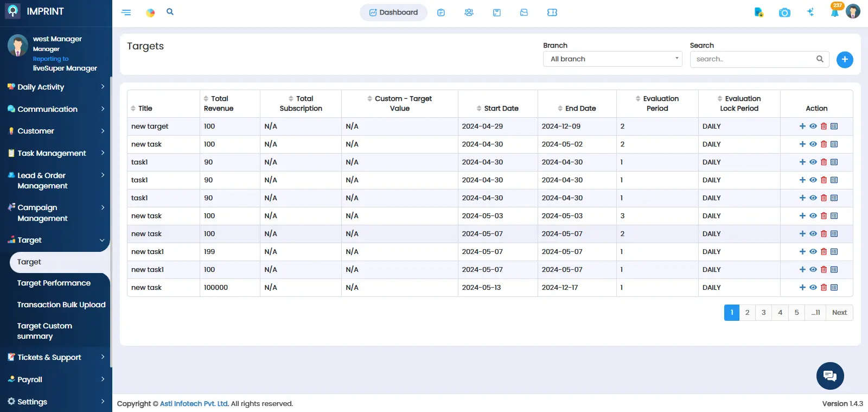Image resolution: width=868 pixels, height=412 pixels.
Task: Click eye icon for row ending 2024-12-09
Action: [813, 126]
